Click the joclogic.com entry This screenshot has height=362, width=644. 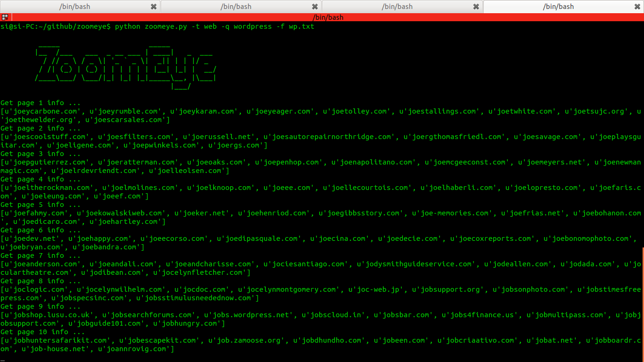click(39, 289)
